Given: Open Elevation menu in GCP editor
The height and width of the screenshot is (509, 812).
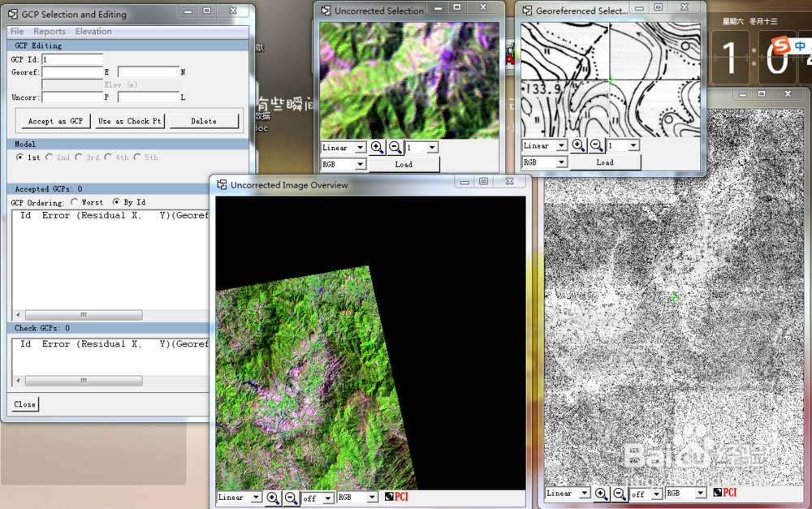Looking at the screenshot, I should pyautogui.click(x=93, y=31).
